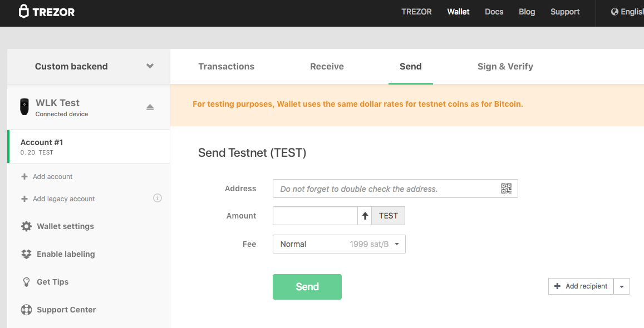644x328 pixels.
Task: Switch to the Receive tab
Action: (327, 66)
